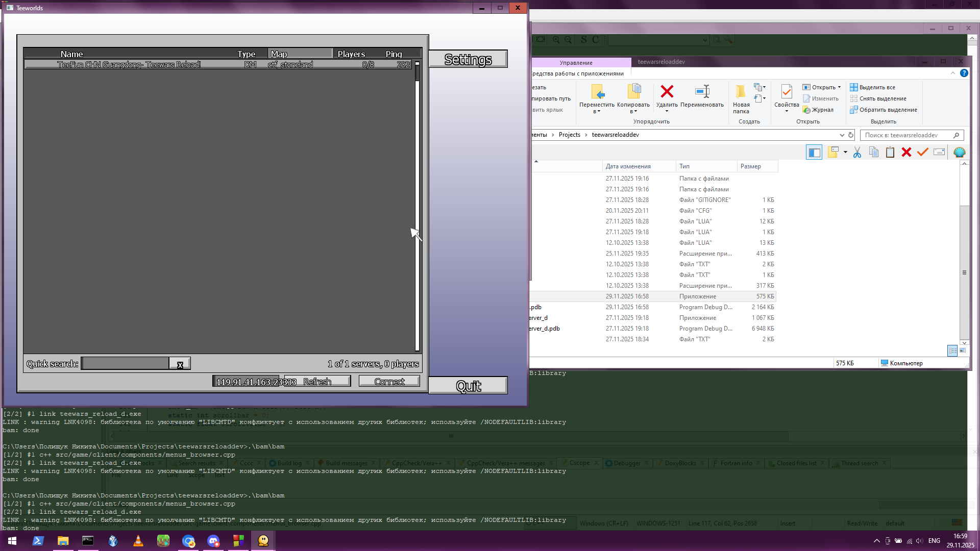Click the shell icon at the toolbar's right
The height and width of the screenshot is (551, 980).
click(959, 152)
